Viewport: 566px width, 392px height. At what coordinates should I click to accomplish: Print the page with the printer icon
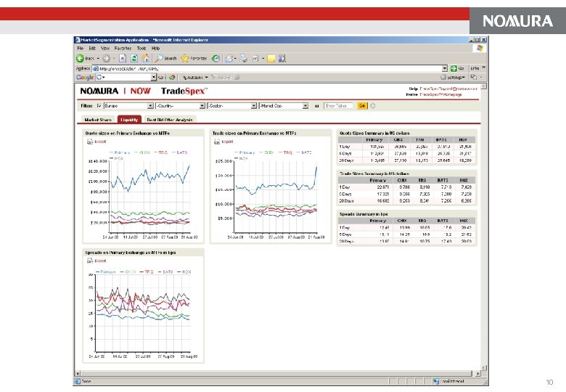point(244,58)
